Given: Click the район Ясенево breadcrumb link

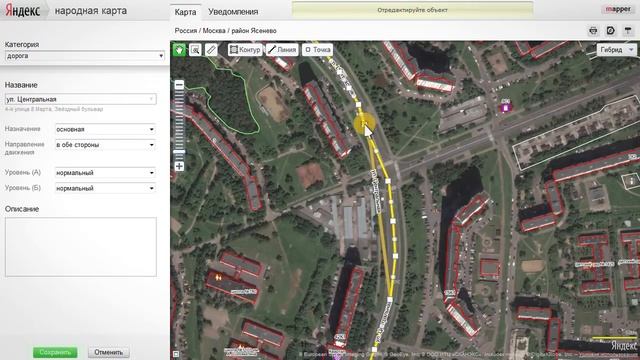Looking at the screenshot, I should [254, 31].
